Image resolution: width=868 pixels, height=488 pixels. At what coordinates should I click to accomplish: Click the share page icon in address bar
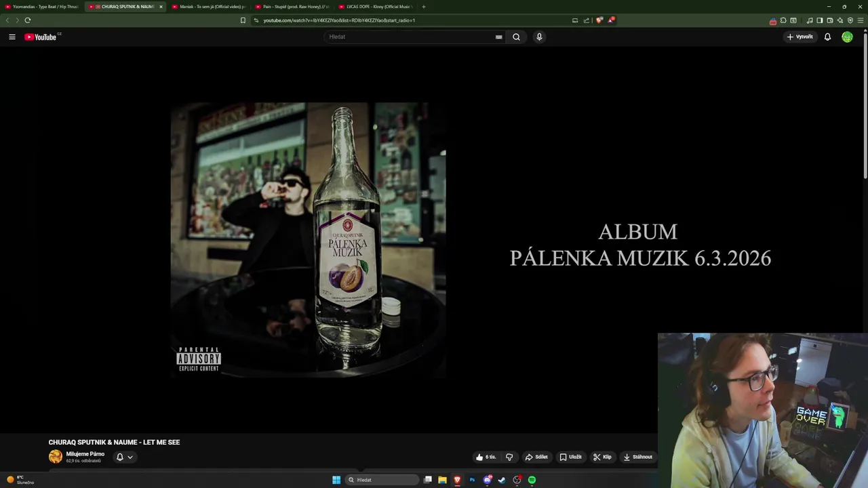click(x=587, y=20)
